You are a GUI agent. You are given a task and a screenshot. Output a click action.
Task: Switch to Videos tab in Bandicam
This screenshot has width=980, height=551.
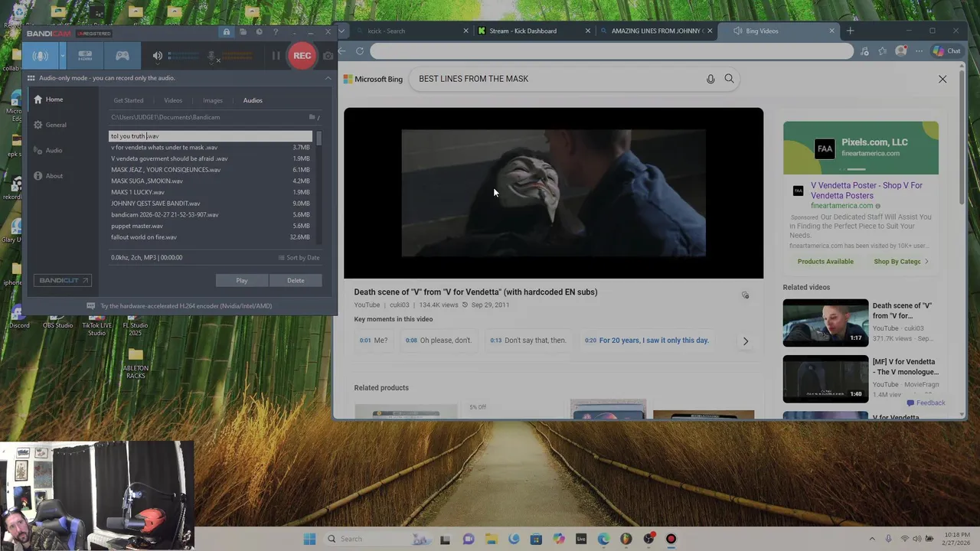click(173, 100)
